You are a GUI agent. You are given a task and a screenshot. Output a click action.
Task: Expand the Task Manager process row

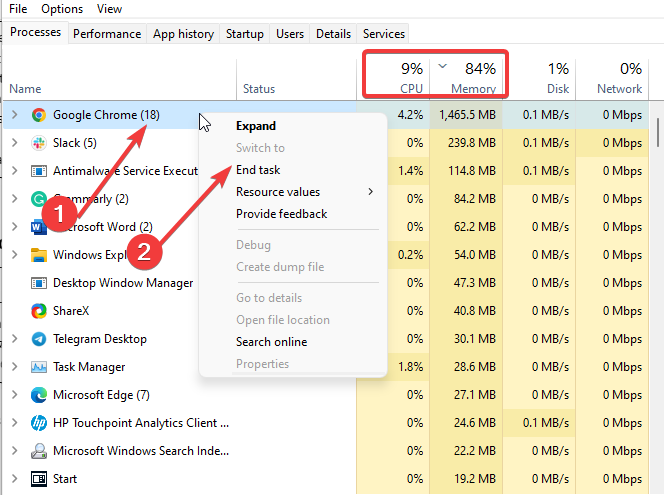14,367
